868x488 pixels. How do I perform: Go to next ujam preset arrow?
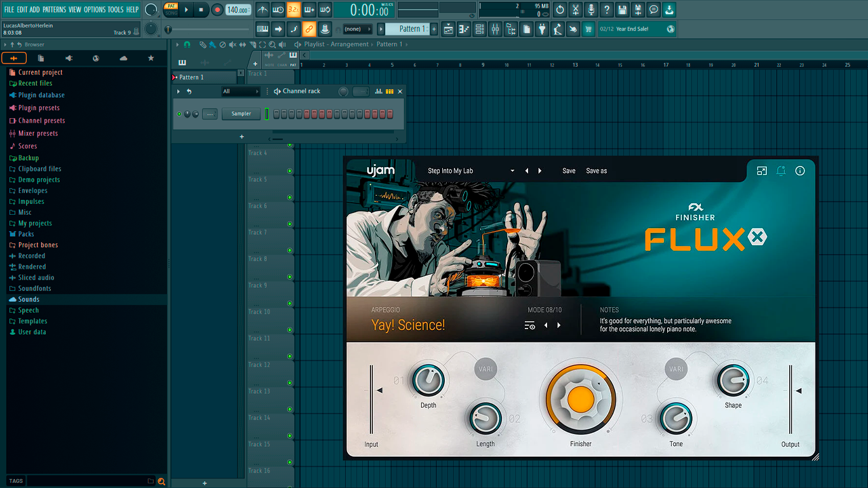pyautogui.click(x=540, y=171)
